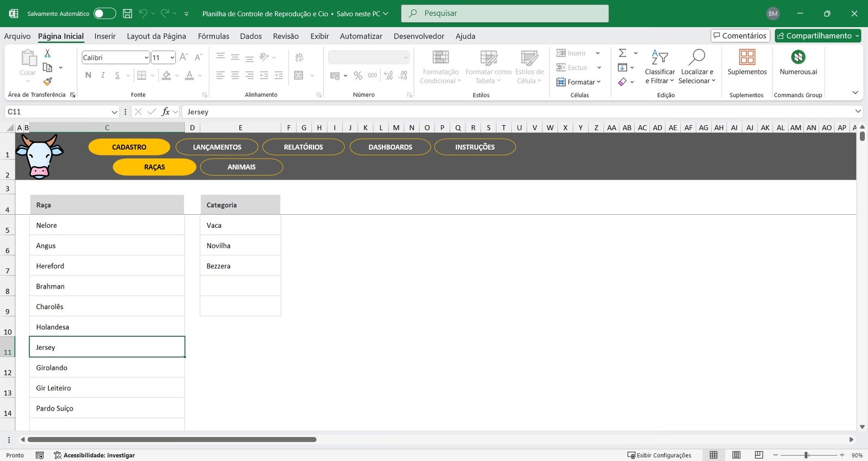
Task: Open the Formatar cells dropdown
Action: pyautogui.click(x=579, y=82)
